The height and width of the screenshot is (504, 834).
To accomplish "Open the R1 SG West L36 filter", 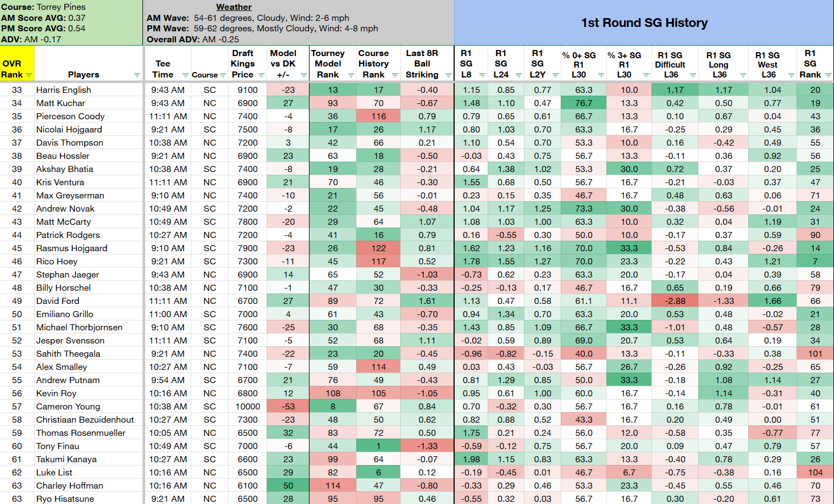I will (x=792, y=75).
